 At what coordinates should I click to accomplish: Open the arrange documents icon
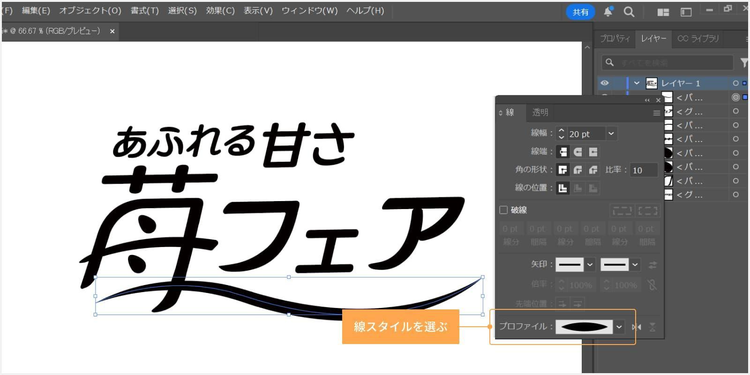663,12
